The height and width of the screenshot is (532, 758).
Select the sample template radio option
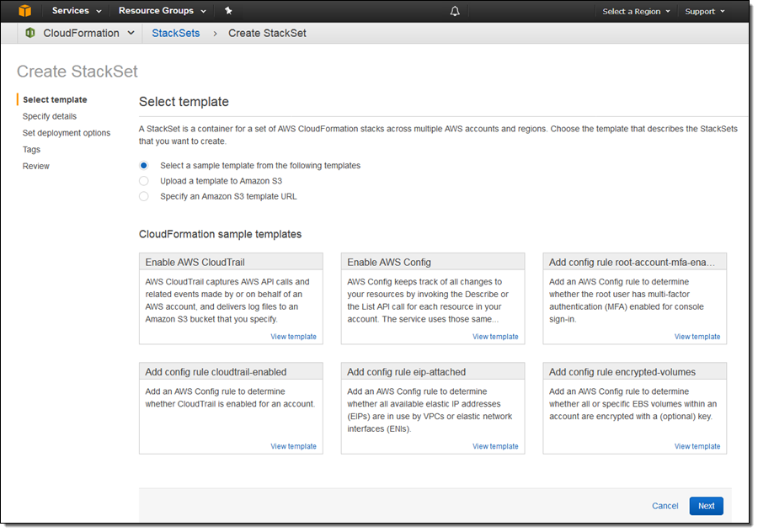click(144, 166)
